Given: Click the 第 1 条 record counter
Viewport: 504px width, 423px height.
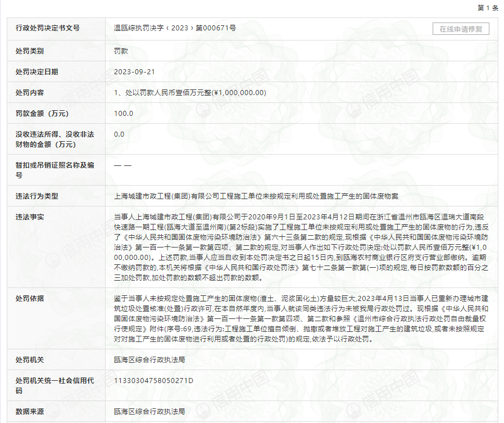Looking at the screenshot, I should [x=487, y=7].
